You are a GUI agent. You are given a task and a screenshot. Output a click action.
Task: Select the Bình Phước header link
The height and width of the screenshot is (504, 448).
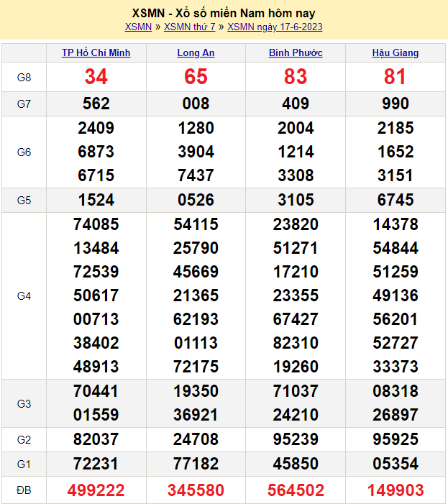pos(296,53)
